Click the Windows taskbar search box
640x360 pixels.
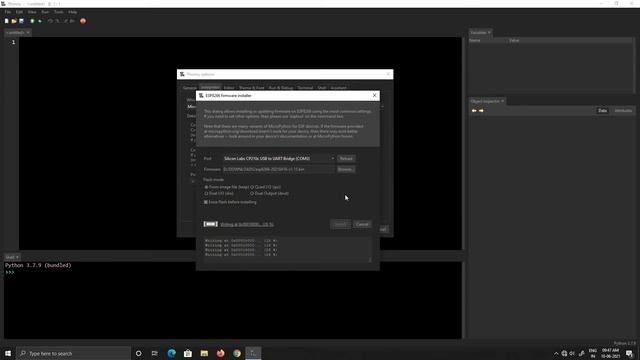coord(73,353)
